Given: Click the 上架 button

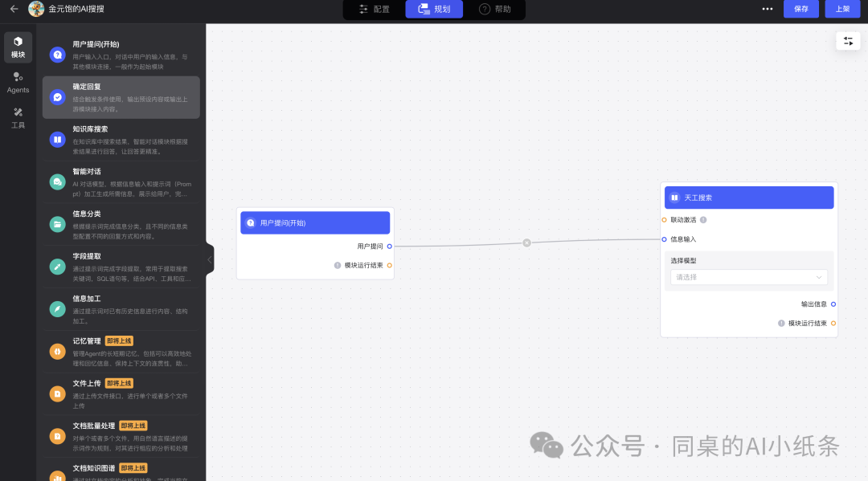Looking at the screenshot, I should click(842, 9).
